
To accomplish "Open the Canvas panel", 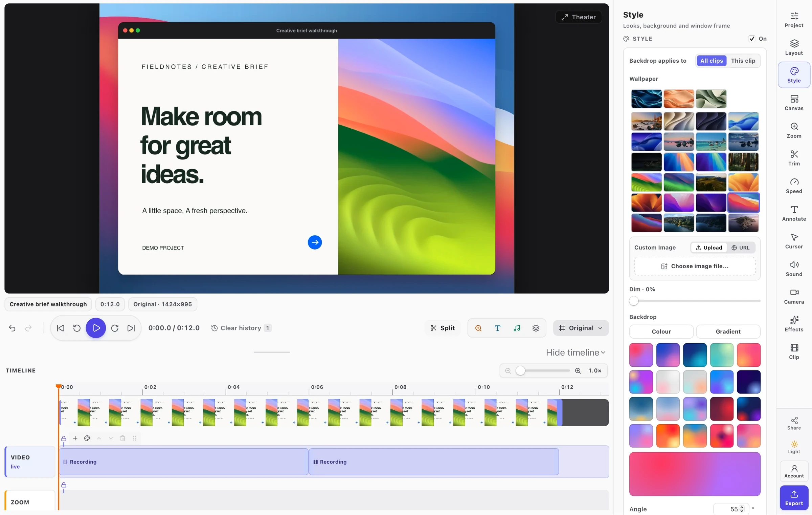I will coord(794,103).
